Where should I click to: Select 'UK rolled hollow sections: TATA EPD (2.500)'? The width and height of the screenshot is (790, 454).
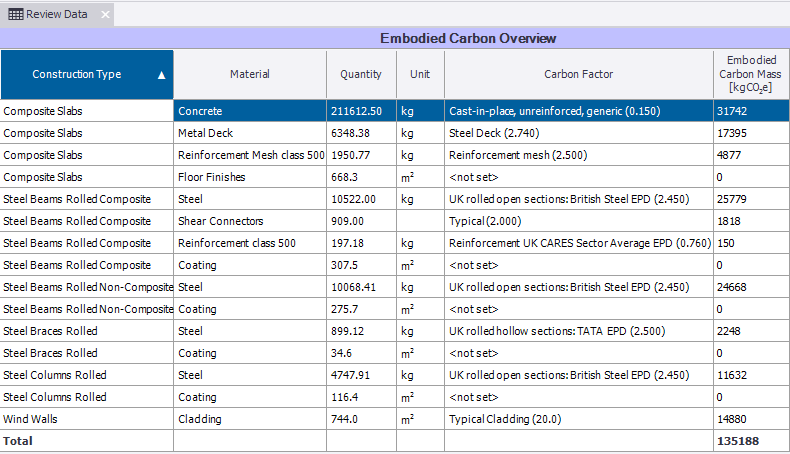578,331
